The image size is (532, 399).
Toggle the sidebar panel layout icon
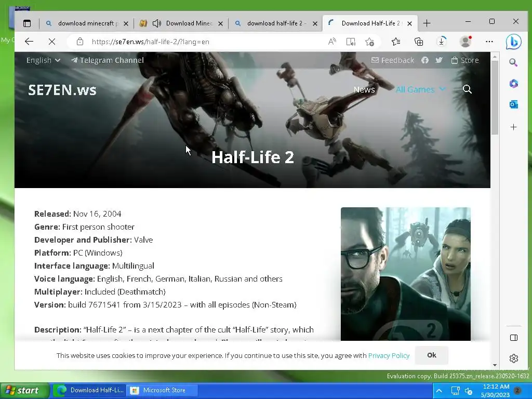point(514,338)
